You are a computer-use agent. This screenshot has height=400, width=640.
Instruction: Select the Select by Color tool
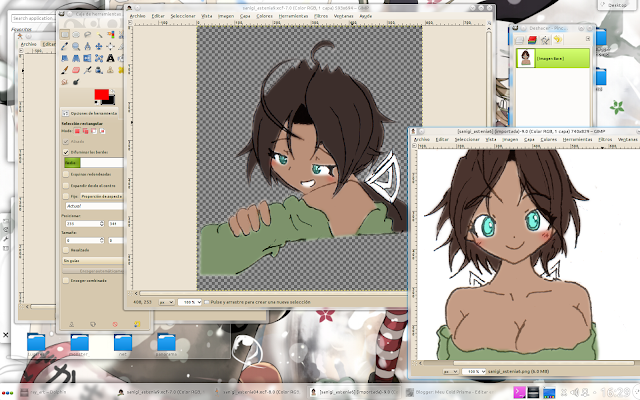110,34
